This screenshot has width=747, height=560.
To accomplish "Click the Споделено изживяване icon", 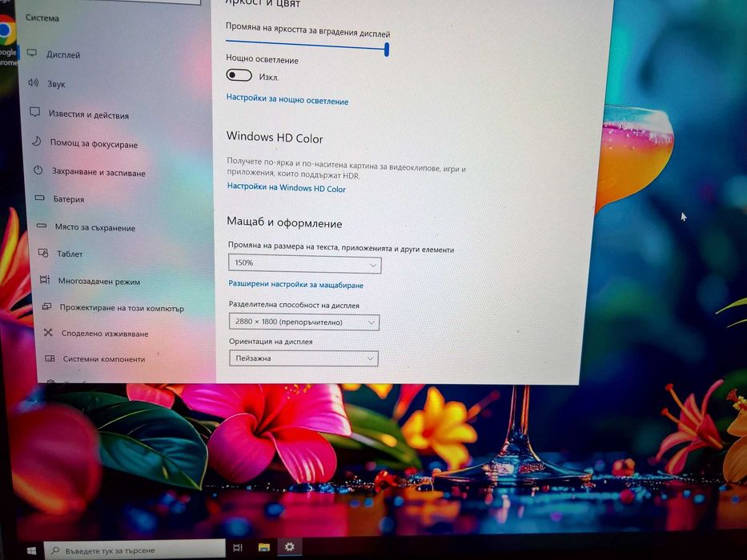I will coord(48,332).
